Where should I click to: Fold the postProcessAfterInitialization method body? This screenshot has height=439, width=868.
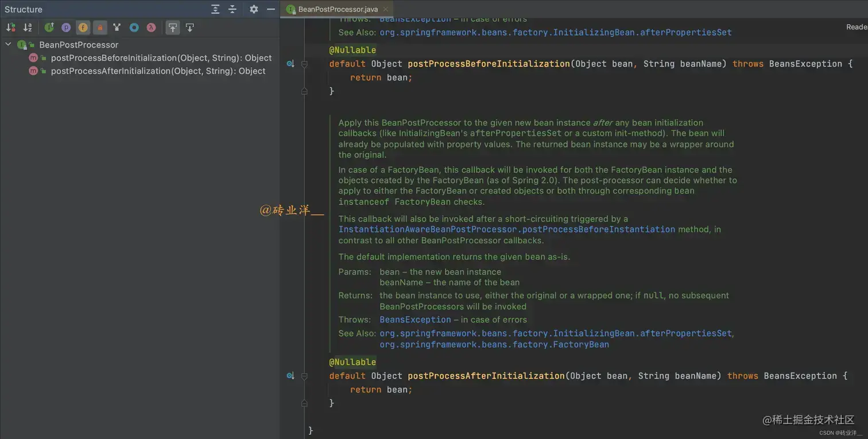pos(304,376)
